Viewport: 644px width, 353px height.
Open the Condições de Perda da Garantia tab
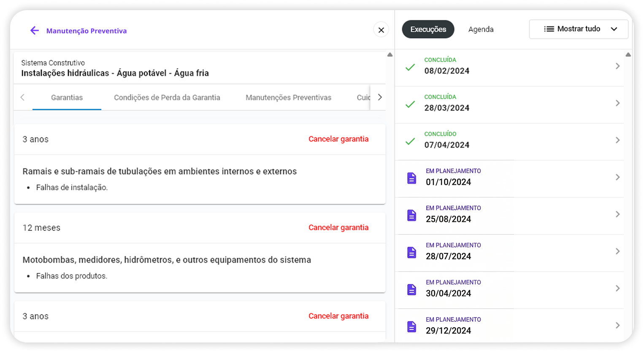pos(167,97)
